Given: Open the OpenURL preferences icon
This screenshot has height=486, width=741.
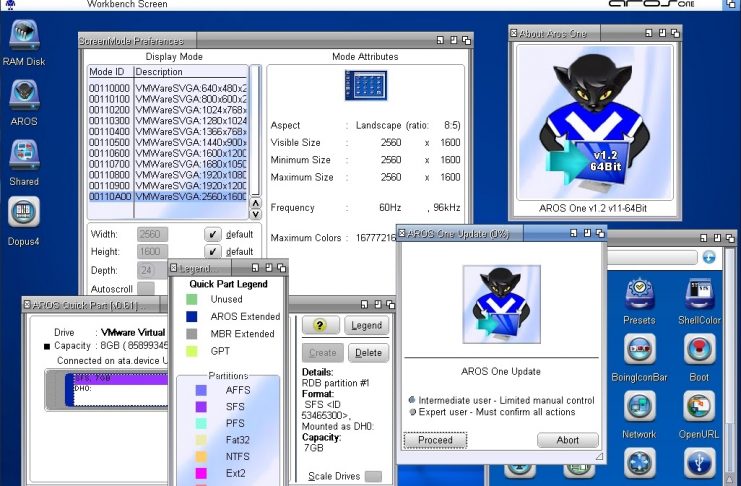Looking at the screenshot, I should (699, 408).
